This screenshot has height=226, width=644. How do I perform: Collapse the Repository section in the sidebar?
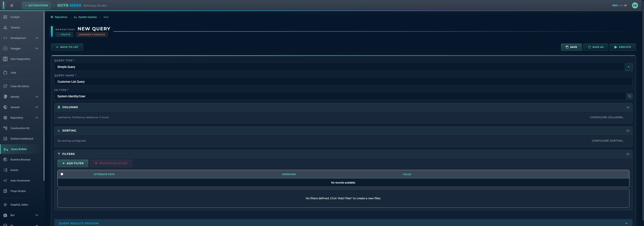click(37, 117)
